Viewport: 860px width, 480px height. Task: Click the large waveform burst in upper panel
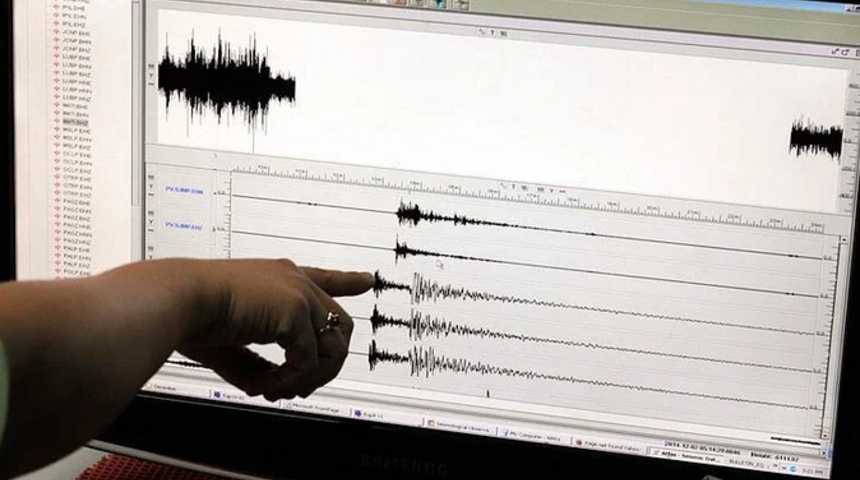click(x=226, y=80)
